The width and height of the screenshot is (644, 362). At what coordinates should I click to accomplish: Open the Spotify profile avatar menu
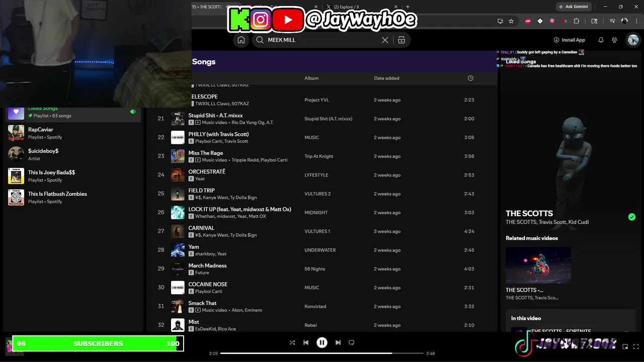point(633,40)
